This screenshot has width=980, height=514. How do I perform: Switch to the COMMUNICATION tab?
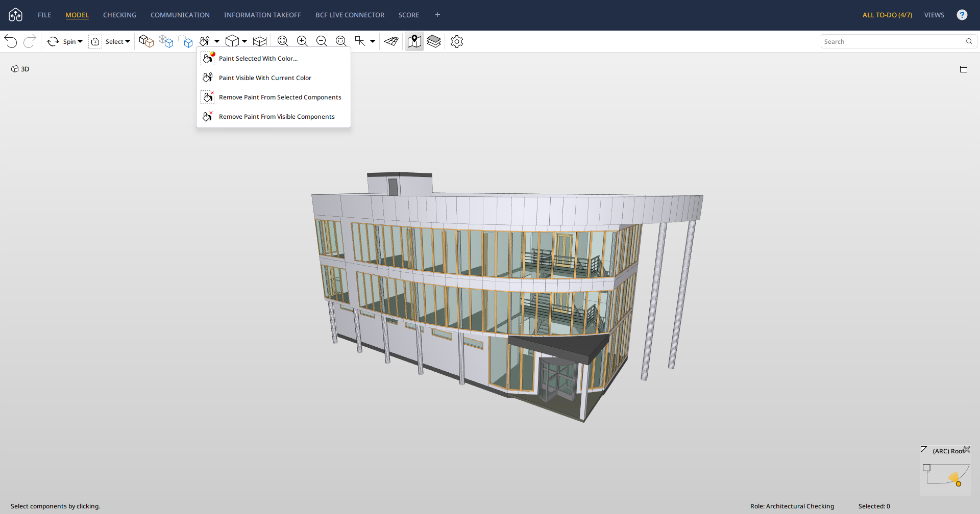click(180, 15)
